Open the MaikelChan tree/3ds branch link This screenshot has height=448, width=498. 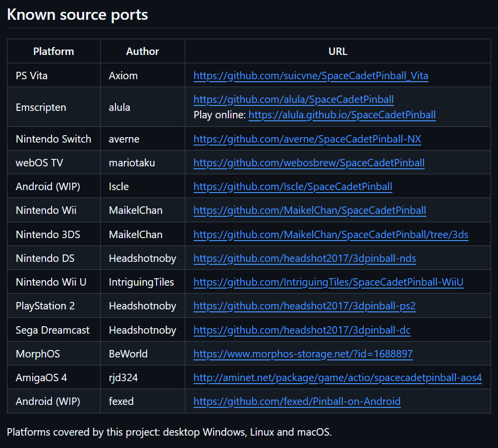[x=331, y=235]
